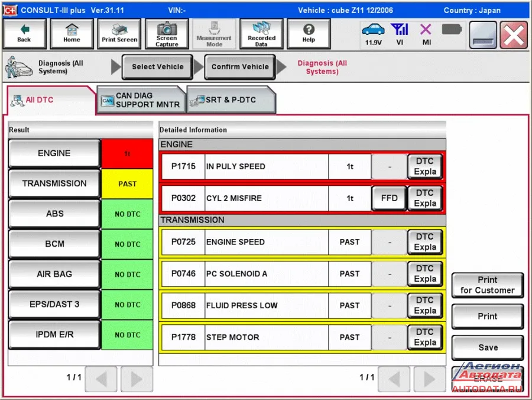Image resolution: width=532 pixels, height=400 pixels.
Task: Select the ENGINE system button
Action: tap(54, 153)
